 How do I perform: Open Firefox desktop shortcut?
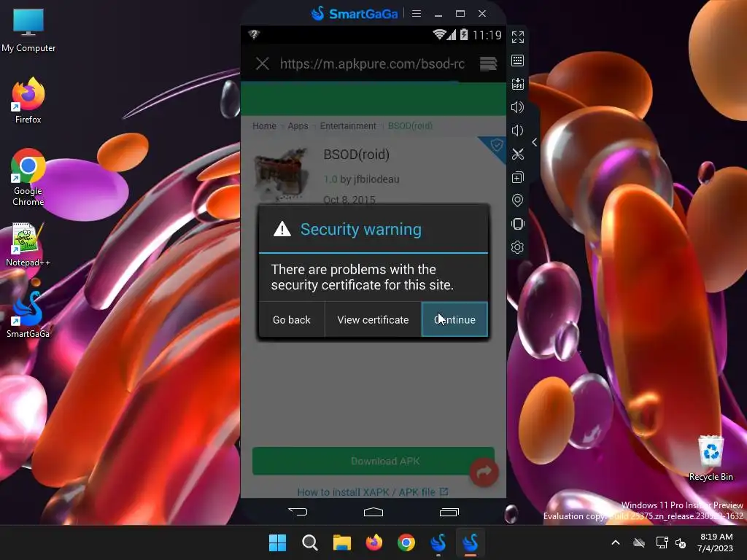pyautogui.click(x=28, y=101)
